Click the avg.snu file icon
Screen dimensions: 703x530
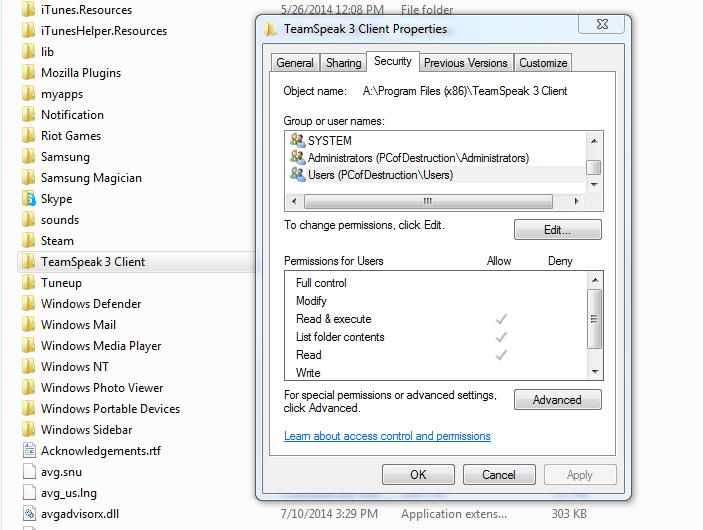pos(29,472)
